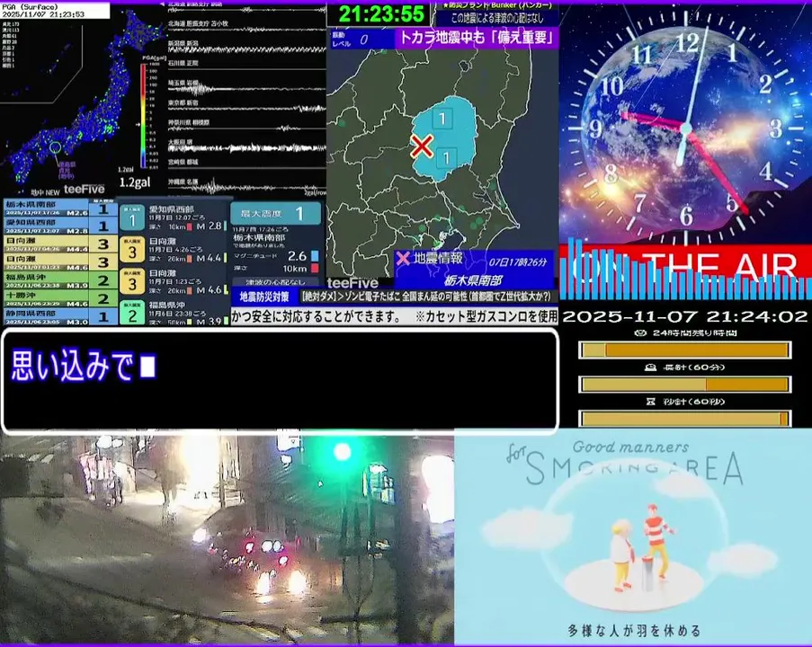Image resolution: width=812 pixels, height=647 pixels.
Task: Click the icon beside 長針(60分) label
Action: click(x=650, y=368)
